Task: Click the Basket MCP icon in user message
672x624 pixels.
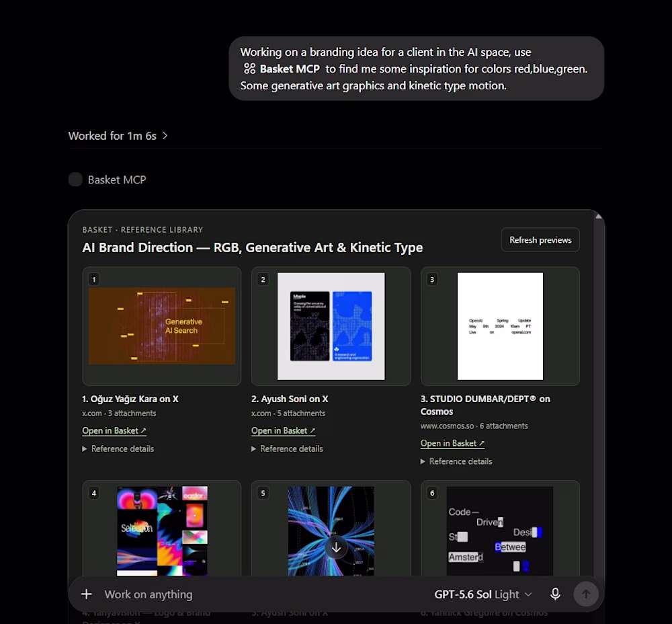Action: (x=249, y=69)
